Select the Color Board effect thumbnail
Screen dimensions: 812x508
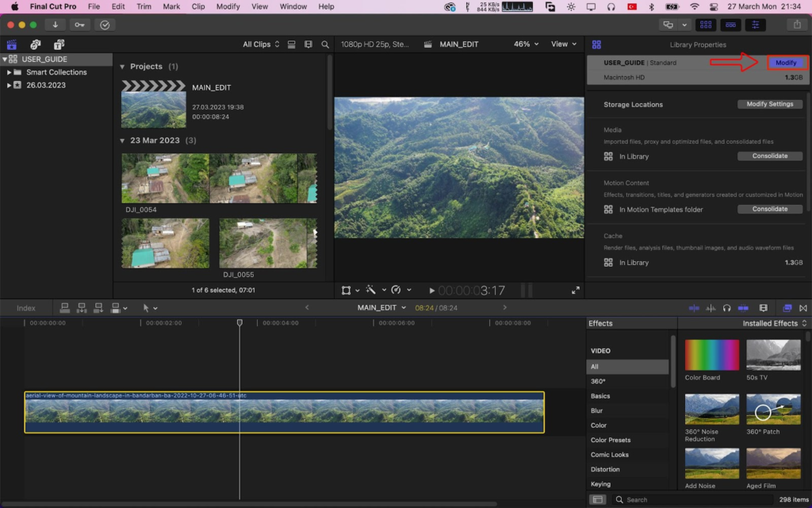712,355
